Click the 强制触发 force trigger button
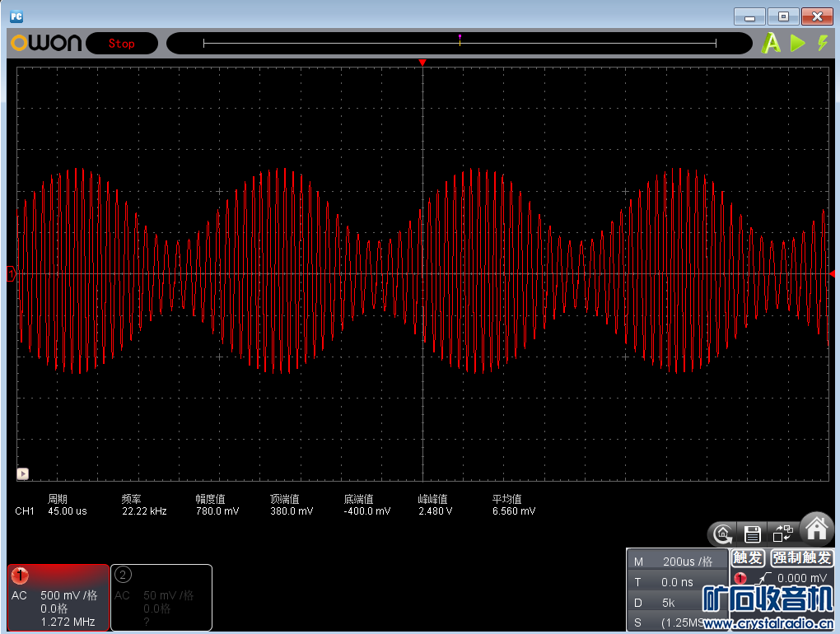The width and height of the screenshot is (840, 634). click(x=802, y=558)
